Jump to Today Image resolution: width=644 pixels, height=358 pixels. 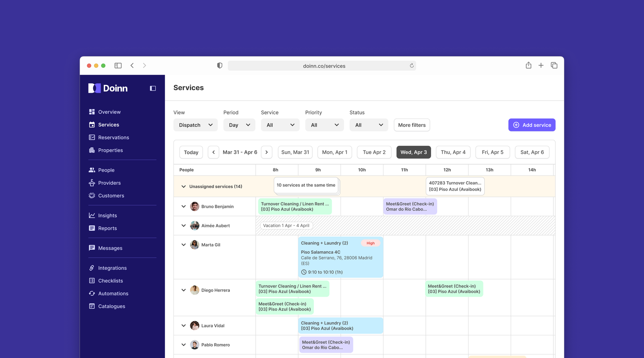(191, 152)
